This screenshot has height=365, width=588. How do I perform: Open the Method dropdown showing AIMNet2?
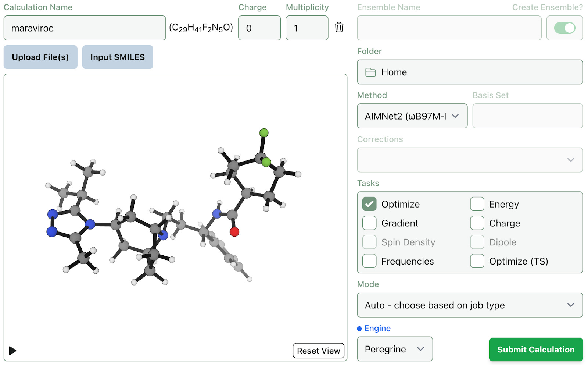pyautogui.click(x=412, y=116)
